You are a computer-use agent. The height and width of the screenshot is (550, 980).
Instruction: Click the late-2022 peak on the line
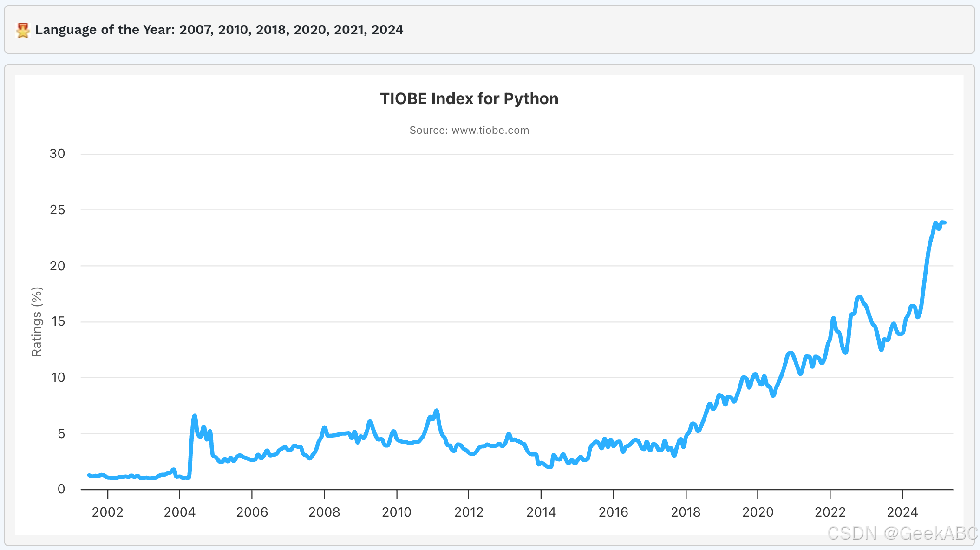click(859, 297)
